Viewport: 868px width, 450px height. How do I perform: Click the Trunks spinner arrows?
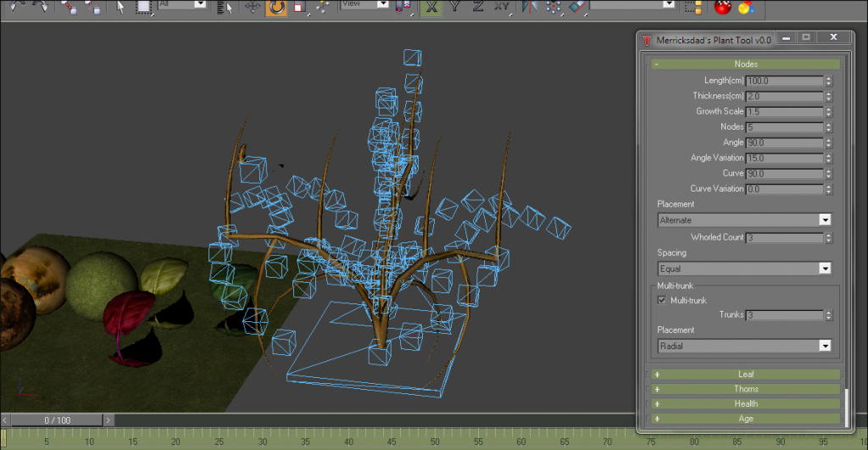pyautogui.click(x=828, y=315)
